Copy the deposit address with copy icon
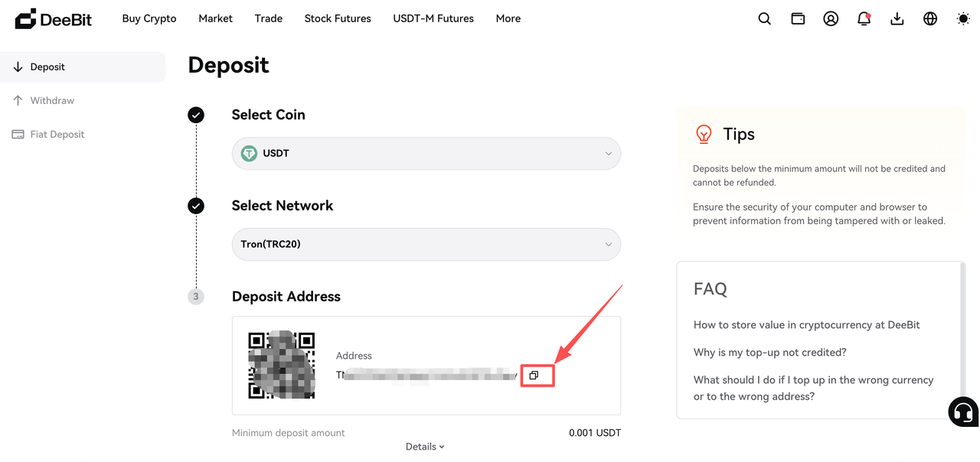 (534, 376)
